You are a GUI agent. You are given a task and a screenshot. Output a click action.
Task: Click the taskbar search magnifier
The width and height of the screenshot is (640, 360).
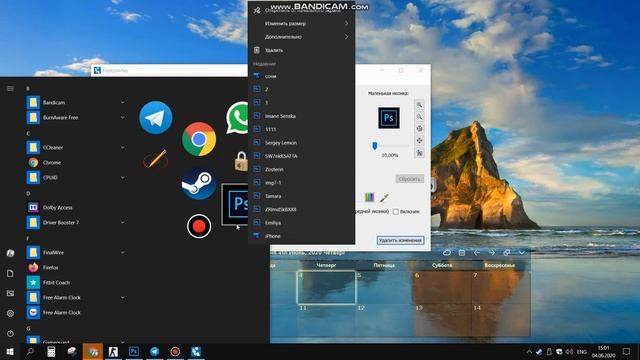click(30, 351)
